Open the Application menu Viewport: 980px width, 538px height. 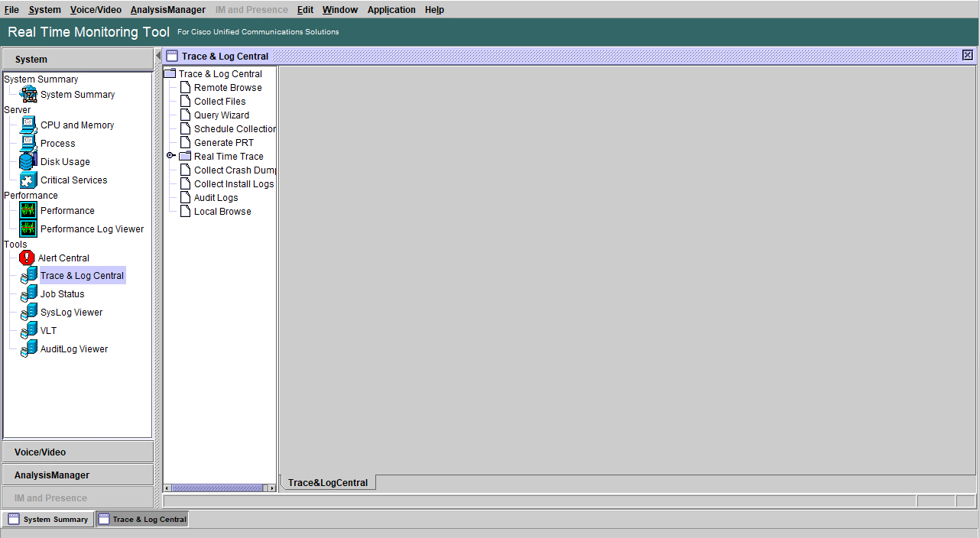[x=391, y=10]
